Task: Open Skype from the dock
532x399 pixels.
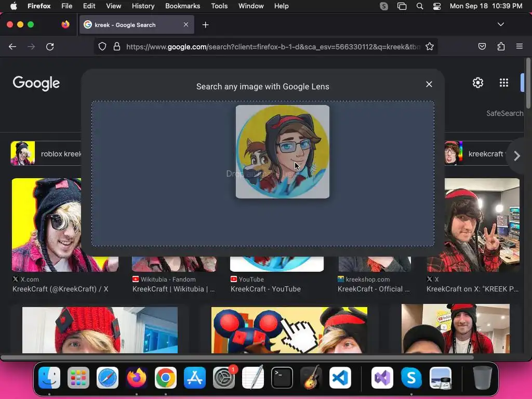Action: pyautogui.click(x=411, y=378)
